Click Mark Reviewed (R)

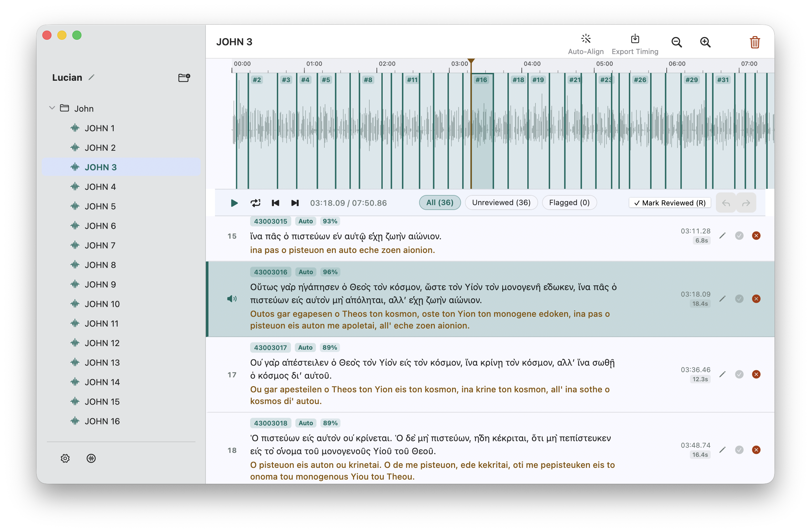click(x=670, y=203)
